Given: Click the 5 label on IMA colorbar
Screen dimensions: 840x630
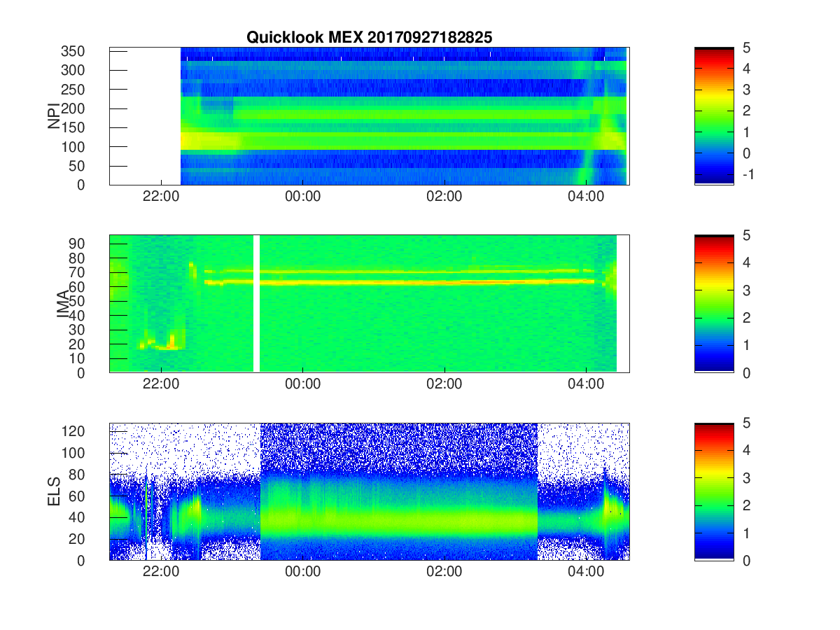Looking at the screenshot, I should [745, 235].
